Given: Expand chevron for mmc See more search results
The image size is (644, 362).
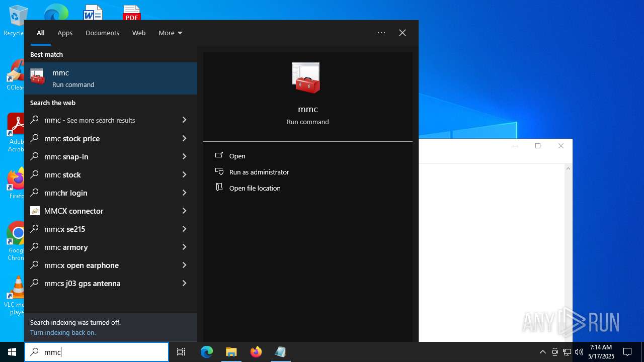Looking at the screenshot, I should 184,120.
